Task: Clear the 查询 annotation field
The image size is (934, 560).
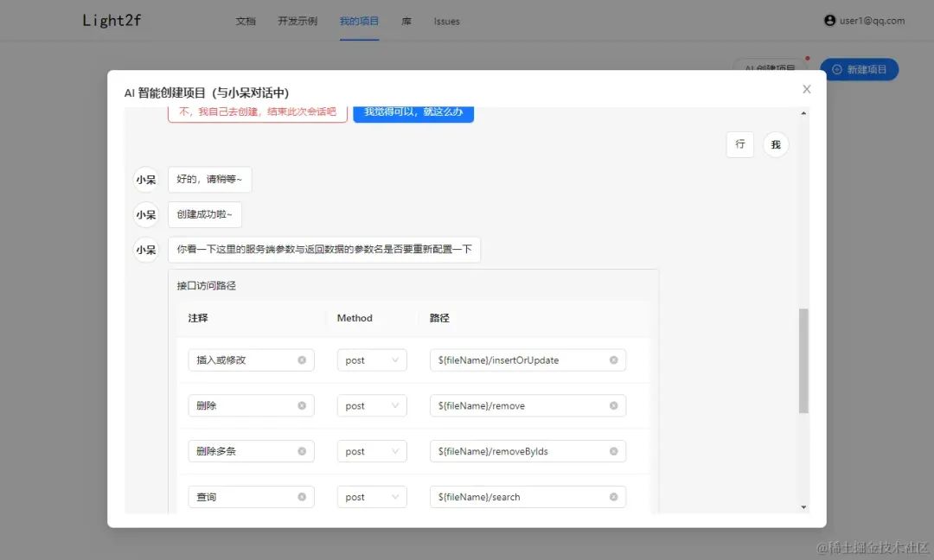Action: 302,496
